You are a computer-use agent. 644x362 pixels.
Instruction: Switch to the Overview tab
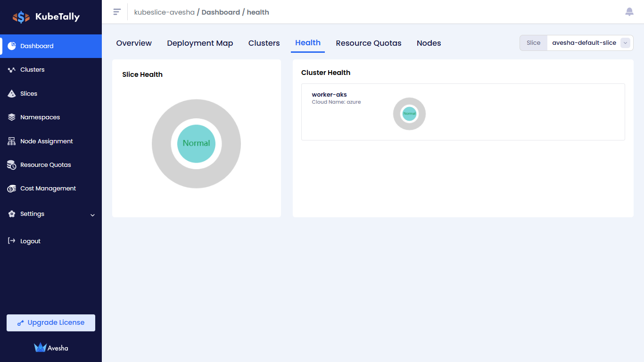coord(134,43)
